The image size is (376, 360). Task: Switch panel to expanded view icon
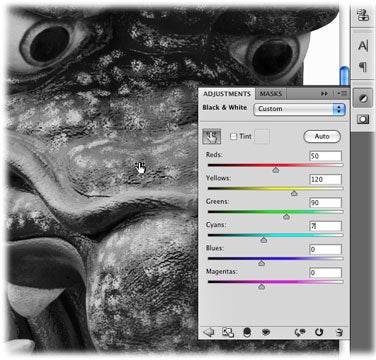tap(228, 332)
